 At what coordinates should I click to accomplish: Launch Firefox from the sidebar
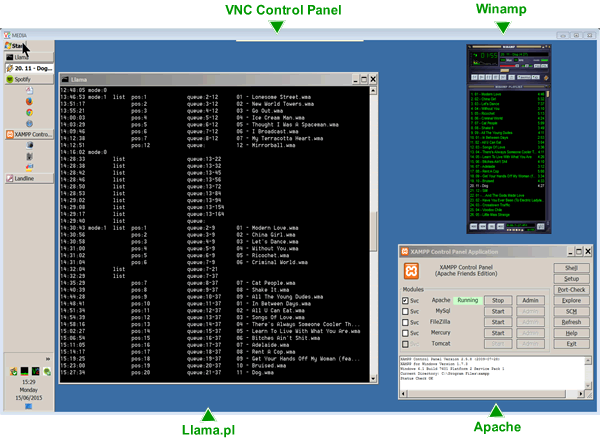click(29, 101)
